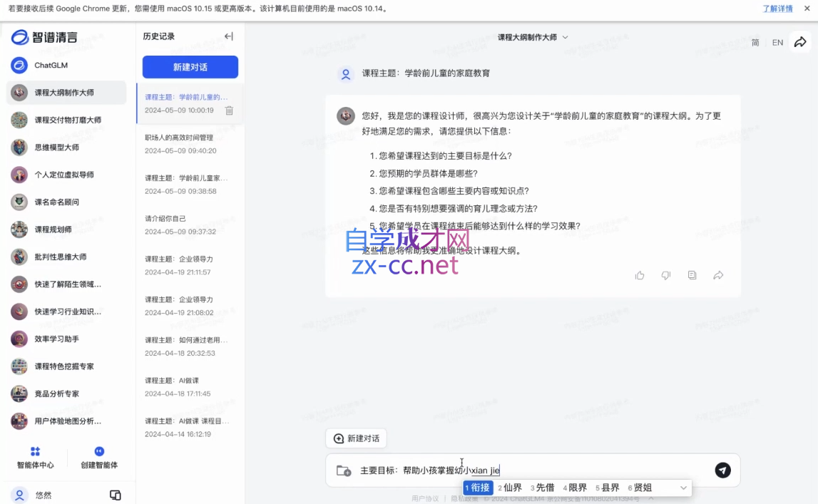The height and width of the screenshot is (504, 818).
Task: Attach a file using folder icon
Action: 344,470
